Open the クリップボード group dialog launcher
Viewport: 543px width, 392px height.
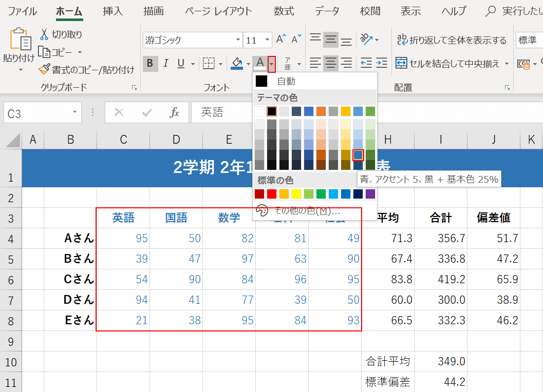click(135, 88)
